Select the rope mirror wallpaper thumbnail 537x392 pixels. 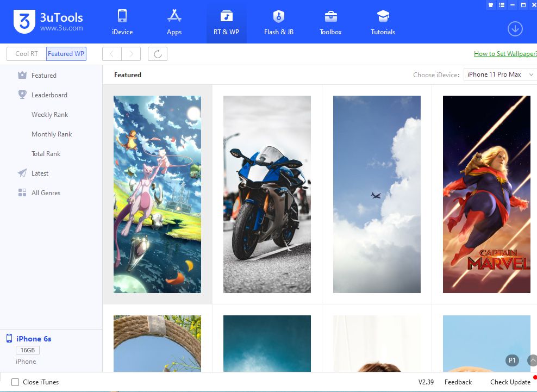pos(157,344)
